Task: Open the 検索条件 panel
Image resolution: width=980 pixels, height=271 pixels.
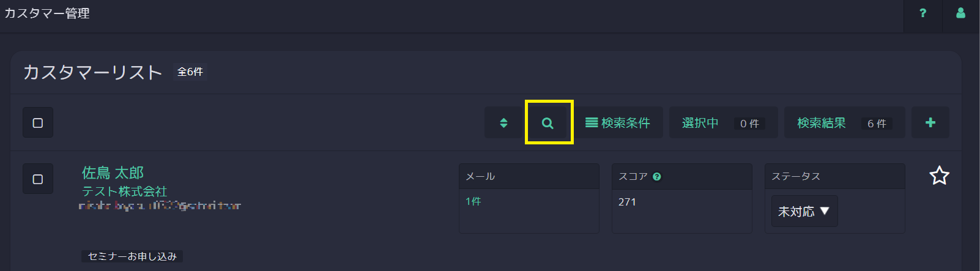Action: [617, 122]
